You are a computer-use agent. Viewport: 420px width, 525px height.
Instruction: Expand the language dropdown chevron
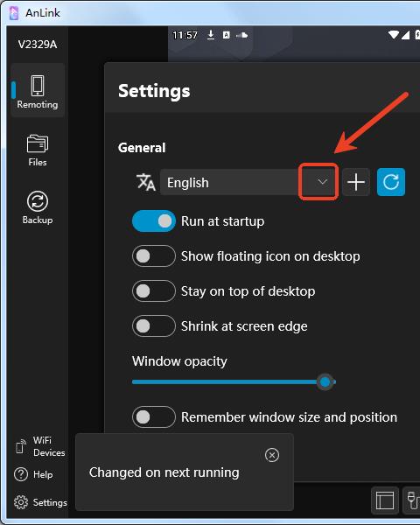[322, 182]
